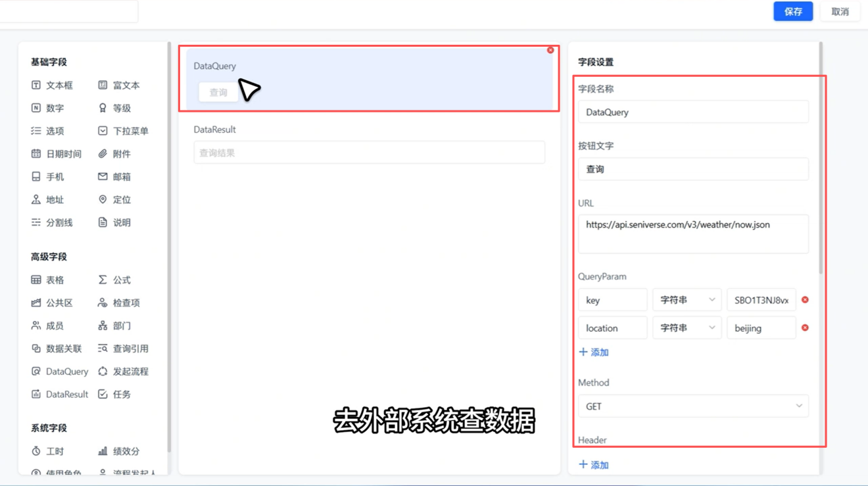Image resolution: width=868 pixels, height=486 pixels.
Task: Insert a 下拉菜单 dropdown field
Action: pyautogui.click(x=123, y=131)
